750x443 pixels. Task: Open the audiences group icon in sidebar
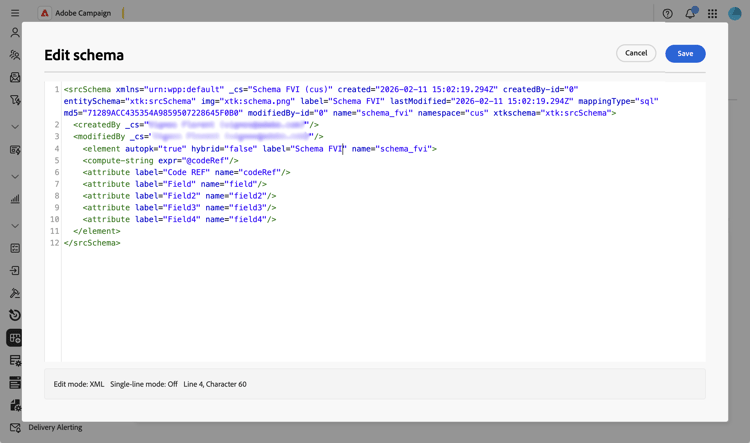(x=15, y=55)
